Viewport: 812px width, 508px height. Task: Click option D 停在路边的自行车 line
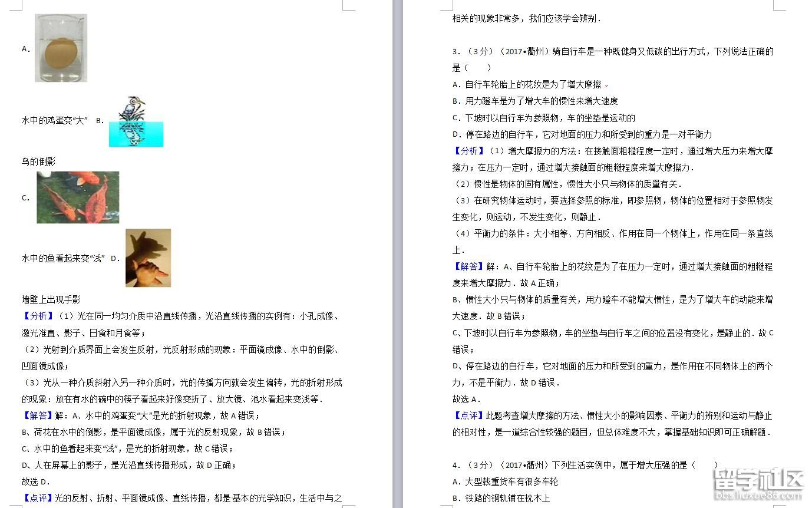582,134
